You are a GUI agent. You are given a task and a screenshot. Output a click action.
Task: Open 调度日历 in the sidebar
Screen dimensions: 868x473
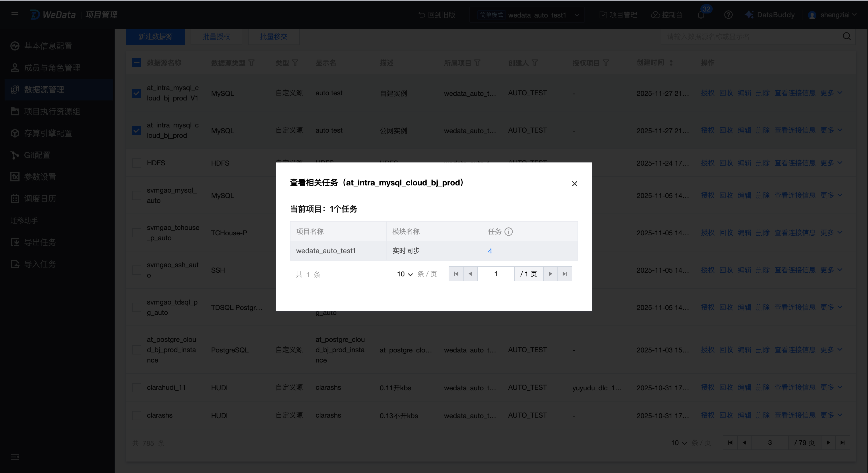tap(40, 199)
